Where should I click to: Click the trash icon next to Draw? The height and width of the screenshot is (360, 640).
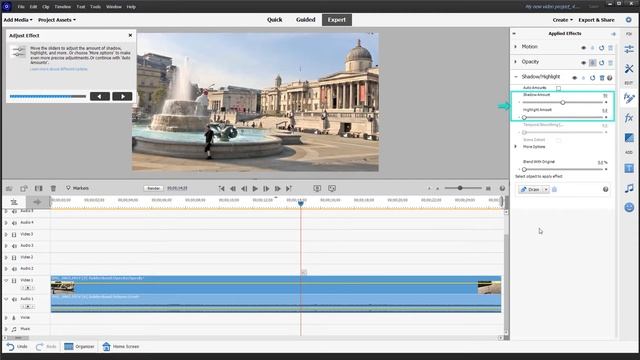(554, 189)
